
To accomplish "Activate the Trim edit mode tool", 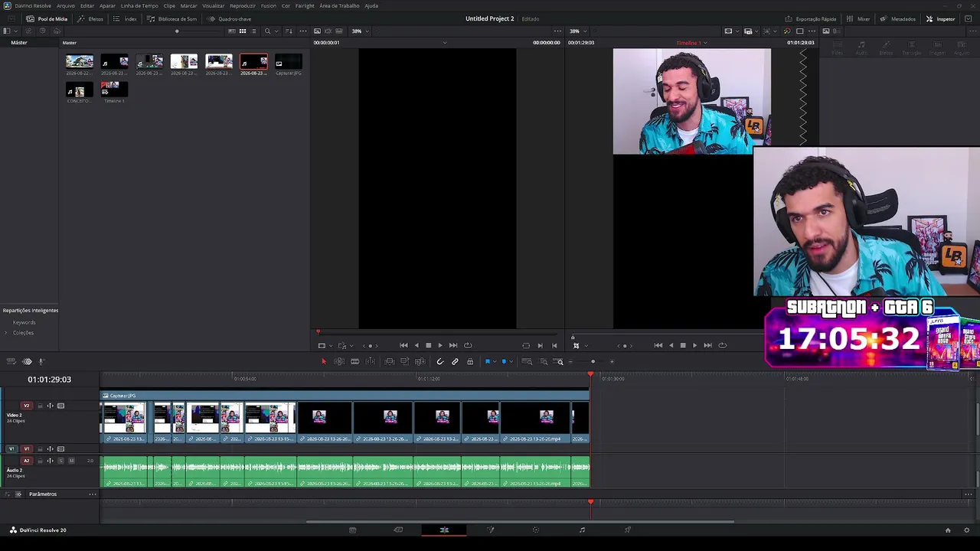I will [x=339, y=361].
